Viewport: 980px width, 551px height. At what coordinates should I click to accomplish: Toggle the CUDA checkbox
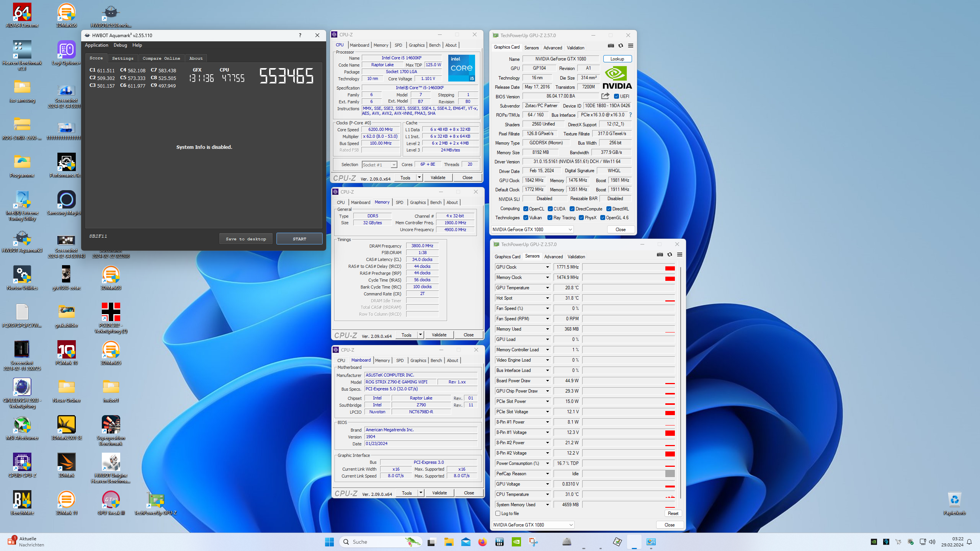550,209
